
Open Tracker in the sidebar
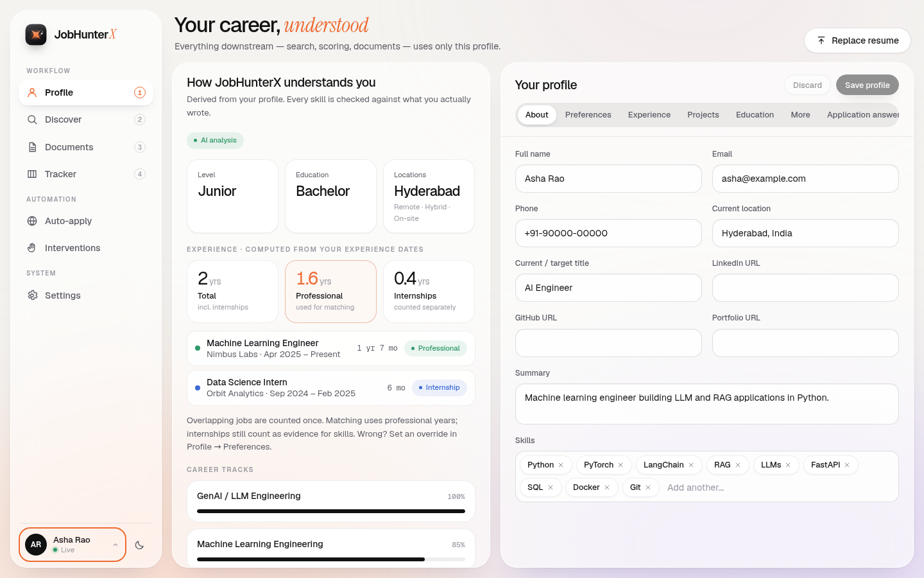[x=86, y=174]
